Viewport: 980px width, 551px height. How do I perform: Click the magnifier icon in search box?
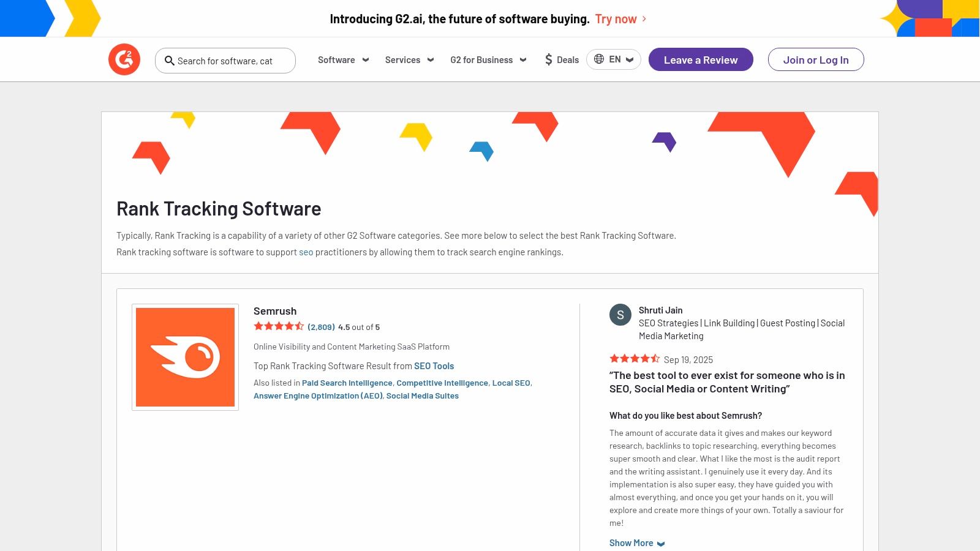[170, 61]
